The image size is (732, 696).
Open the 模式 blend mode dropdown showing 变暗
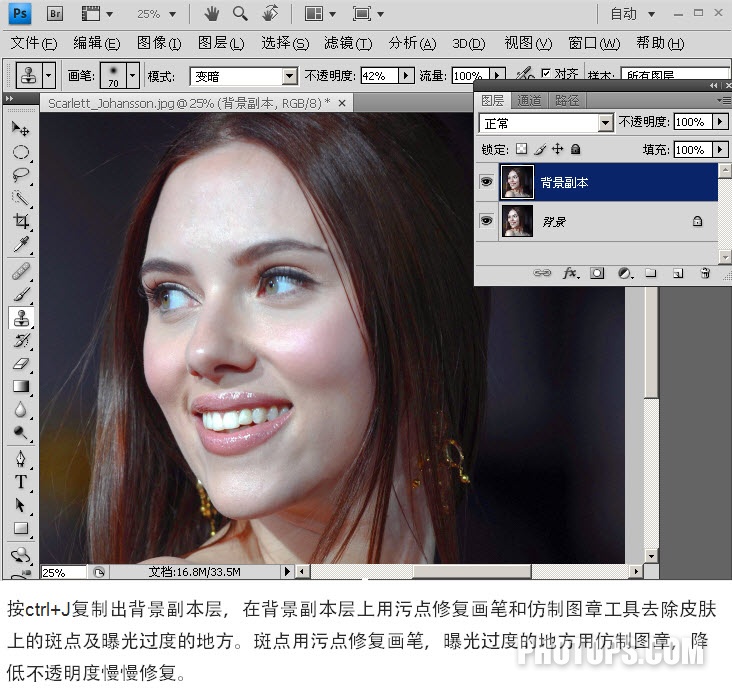243,76
